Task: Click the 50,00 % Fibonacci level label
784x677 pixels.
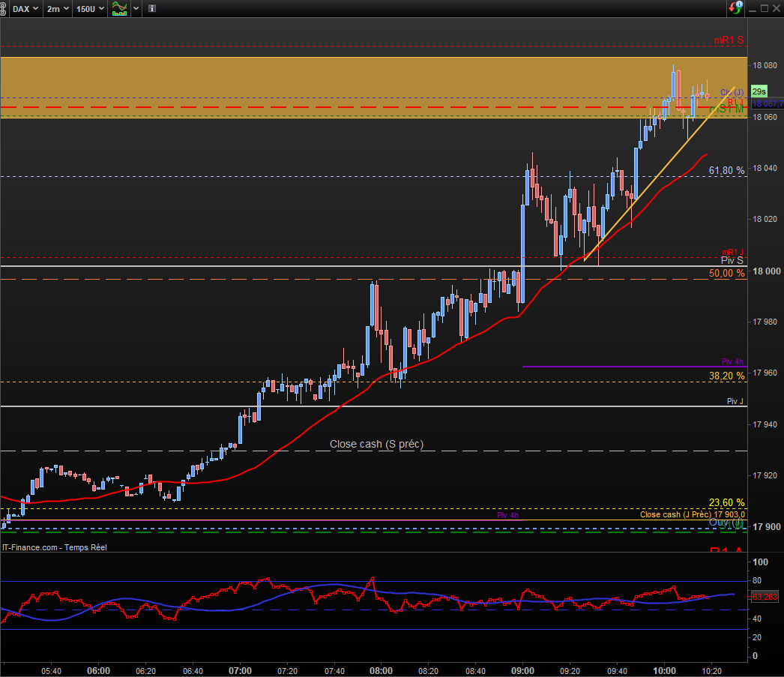Action: coord(726,274)
